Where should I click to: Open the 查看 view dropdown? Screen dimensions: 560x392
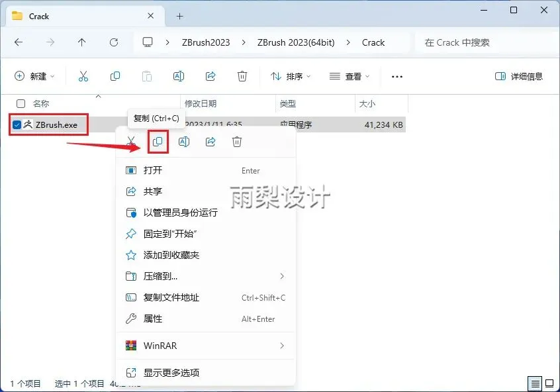click(349, 76)
